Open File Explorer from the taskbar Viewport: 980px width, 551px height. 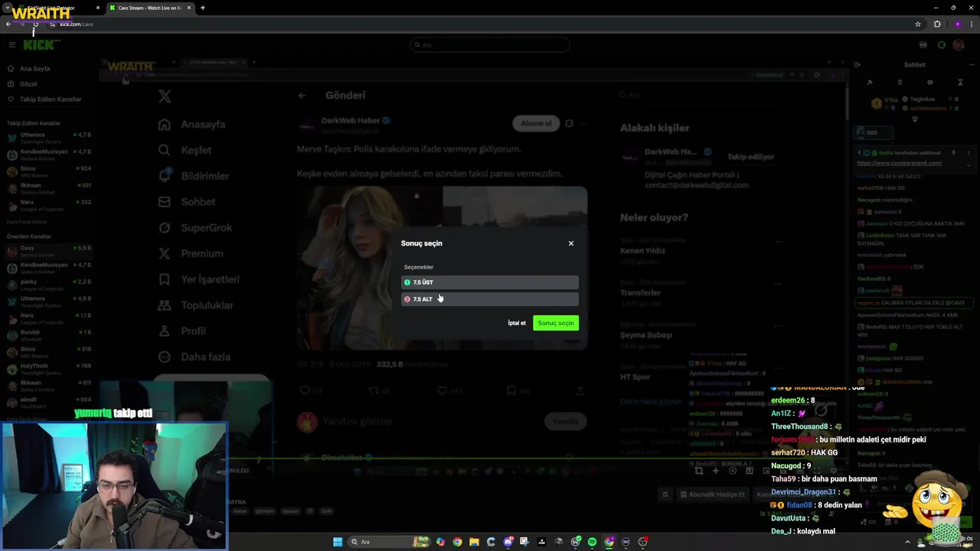pos(474,542)
